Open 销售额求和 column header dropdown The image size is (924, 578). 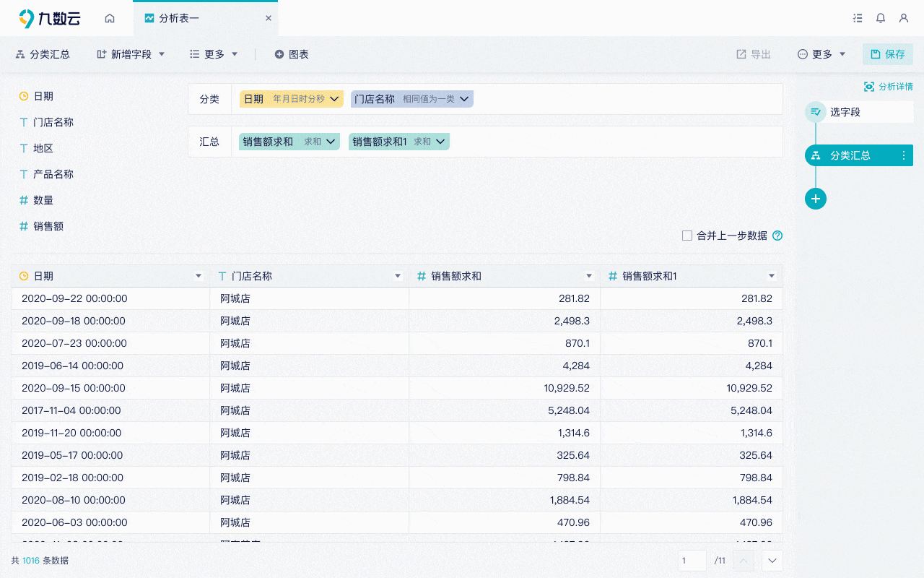point(589,276)
